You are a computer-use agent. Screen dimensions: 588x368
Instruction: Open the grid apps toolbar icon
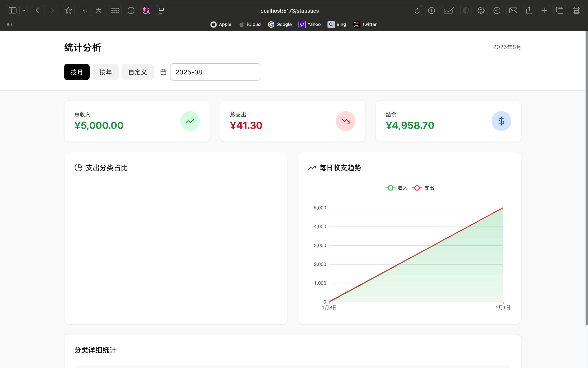pyautogui.click(x=115, y=10)
